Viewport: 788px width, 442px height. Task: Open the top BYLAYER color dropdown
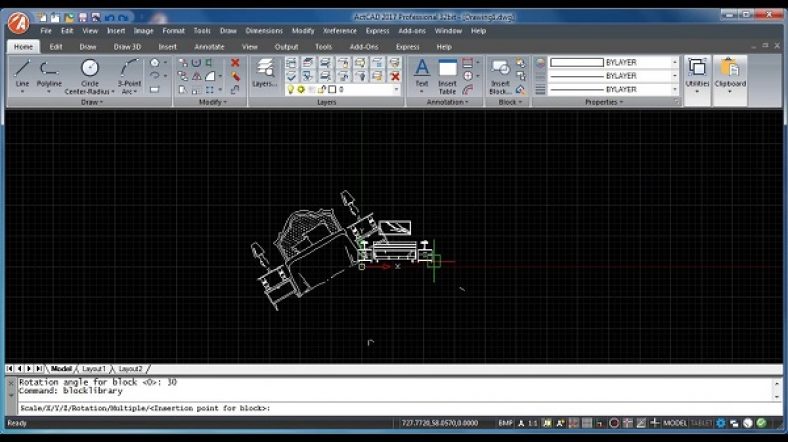point(675,62)
